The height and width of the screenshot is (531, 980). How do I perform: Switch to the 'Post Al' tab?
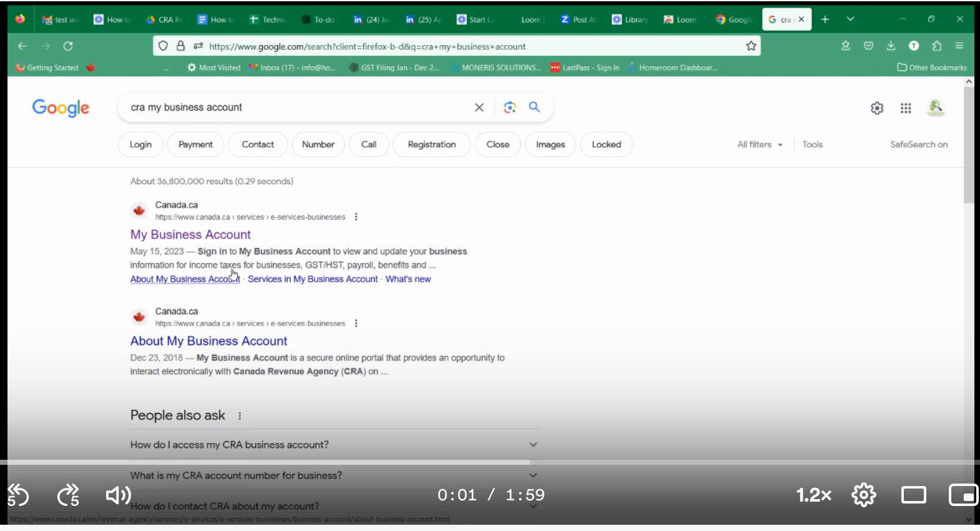578,19
